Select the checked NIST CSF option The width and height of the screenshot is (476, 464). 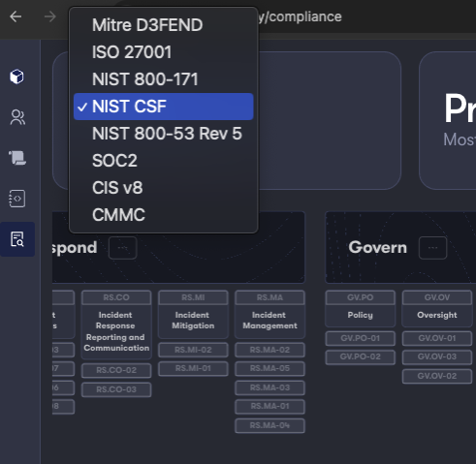point(164,107)
